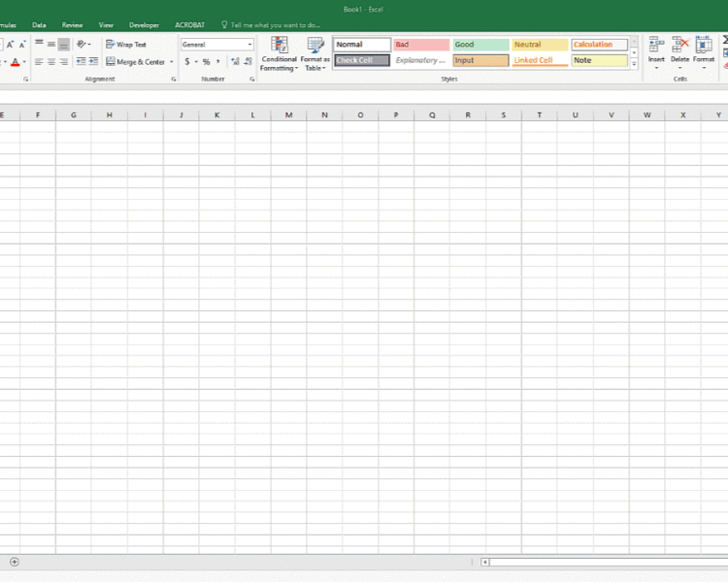Open the Review tab
Viewport: 728px width, 582px height.
[x=72, y=25]
